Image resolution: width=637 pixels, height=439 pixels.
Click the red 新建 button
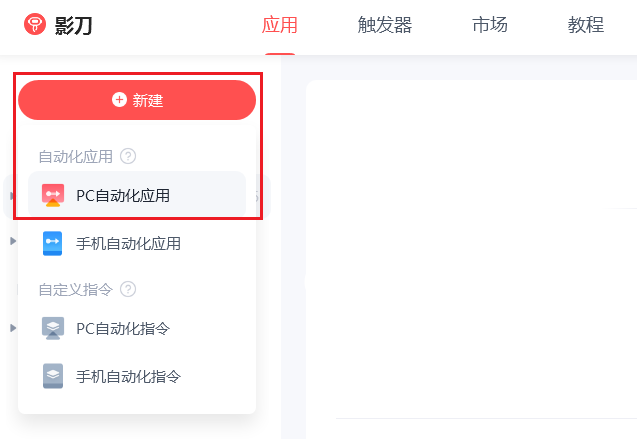pyautogui.click(x=137, y=100)
